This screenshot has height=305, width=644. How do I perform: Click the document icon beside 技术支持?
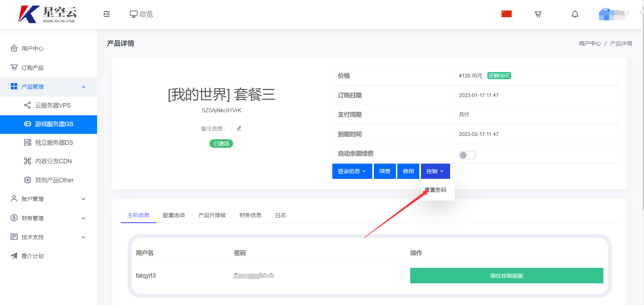[x=14, y=237]
